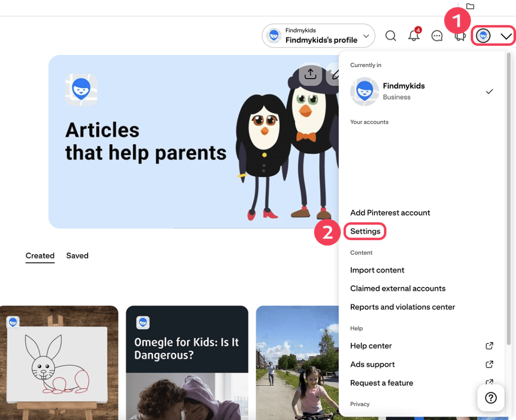This screenshot has height=420, width=516.
Task: Open Settings from the account menu
Action: tap(365, 231)
